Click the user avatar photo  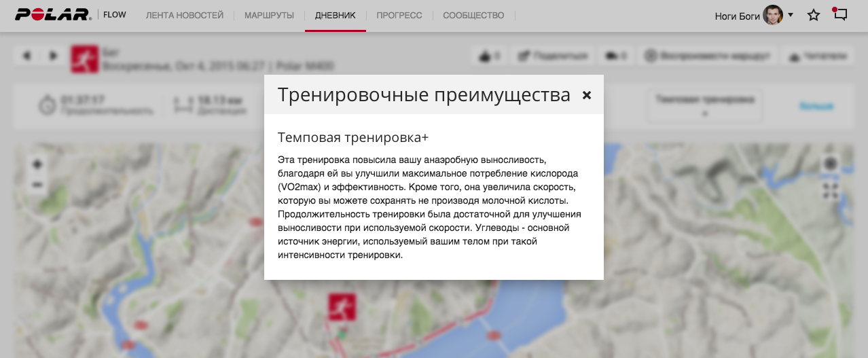[773, 15]
